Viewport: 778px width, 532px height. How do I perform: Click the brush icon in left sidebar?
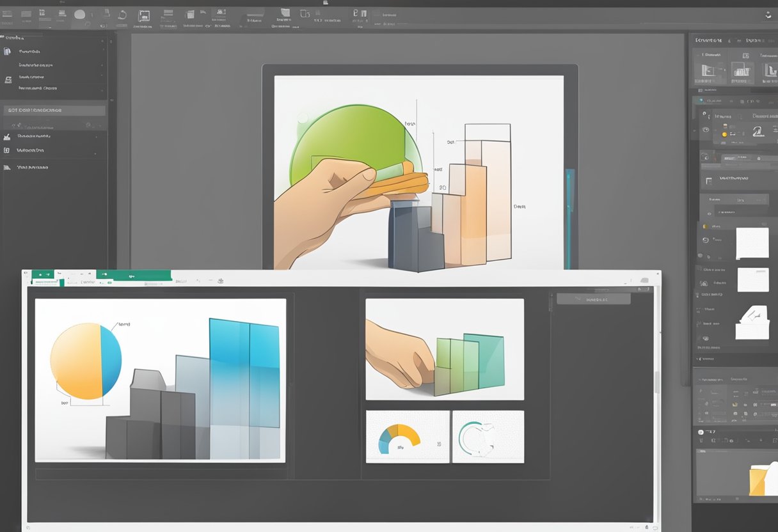pos(7,136)
